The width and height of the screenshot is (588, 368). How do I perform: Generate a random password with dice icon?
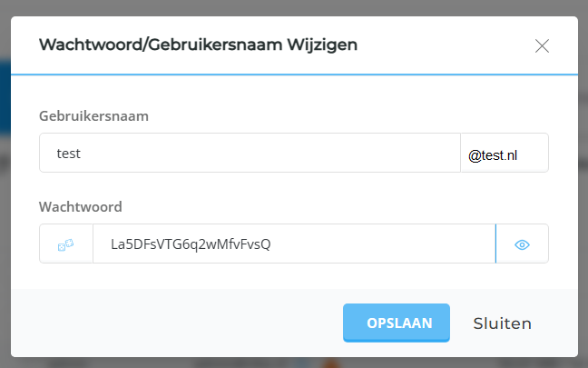tap(66, 244)
